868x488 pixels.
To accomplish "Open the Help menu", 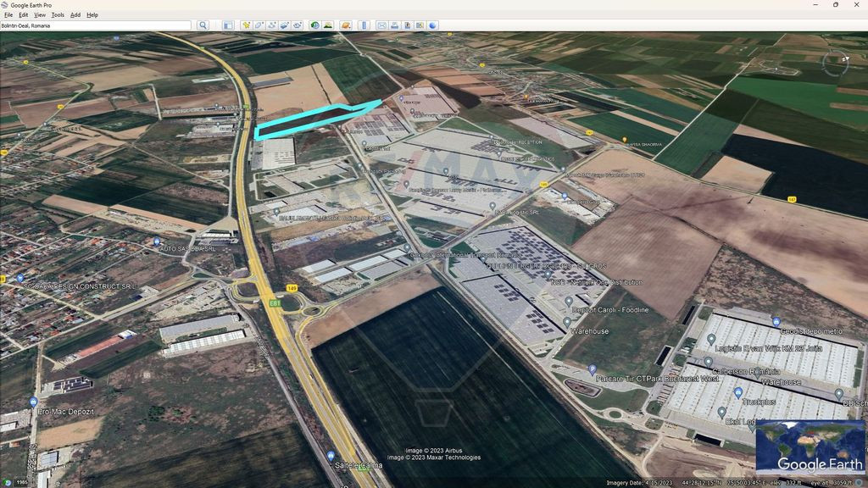I will coord(92,15).
